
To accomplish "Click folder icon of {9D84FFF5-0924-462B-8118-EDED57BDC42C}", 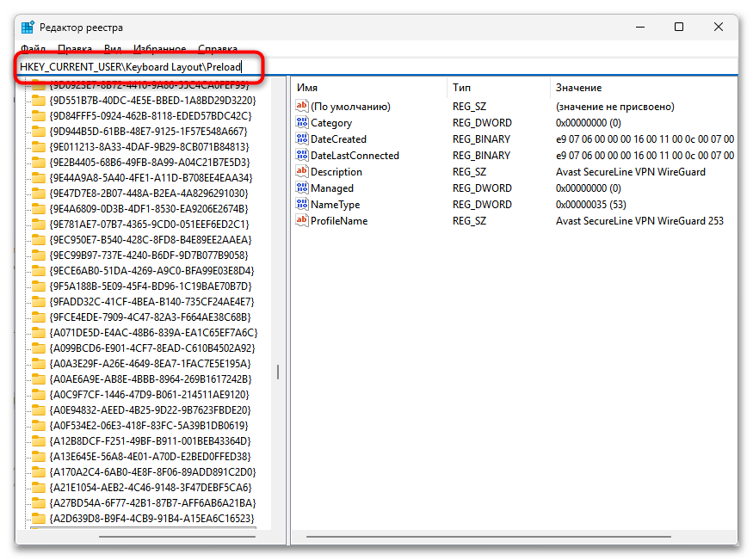I will click(x=39, y=115).
